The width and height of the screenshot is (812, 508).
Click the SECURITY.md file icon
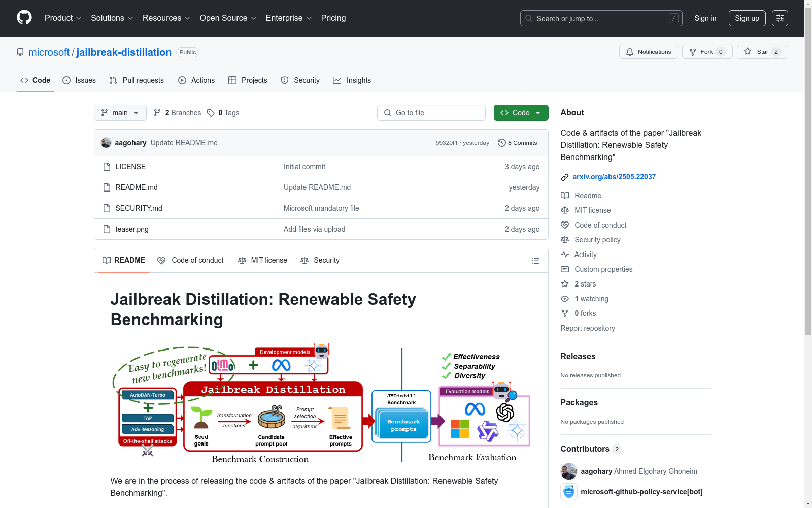coord(107,208)
